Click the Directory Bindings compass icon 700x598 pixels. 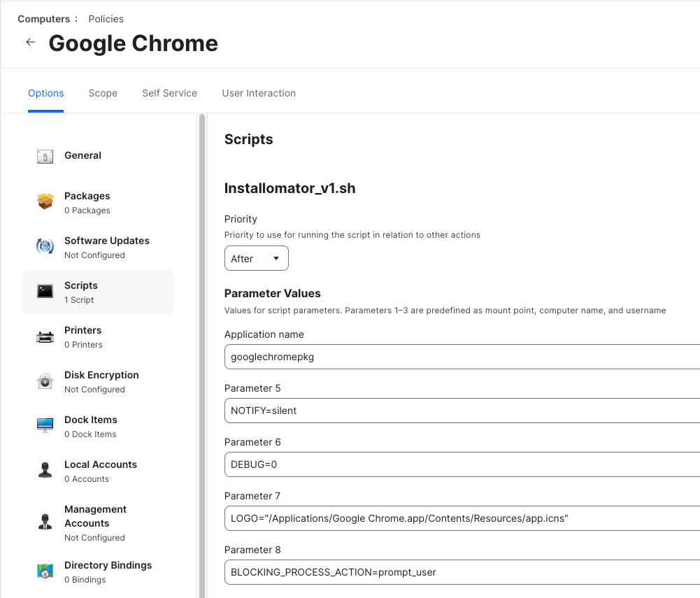point(45,571)
